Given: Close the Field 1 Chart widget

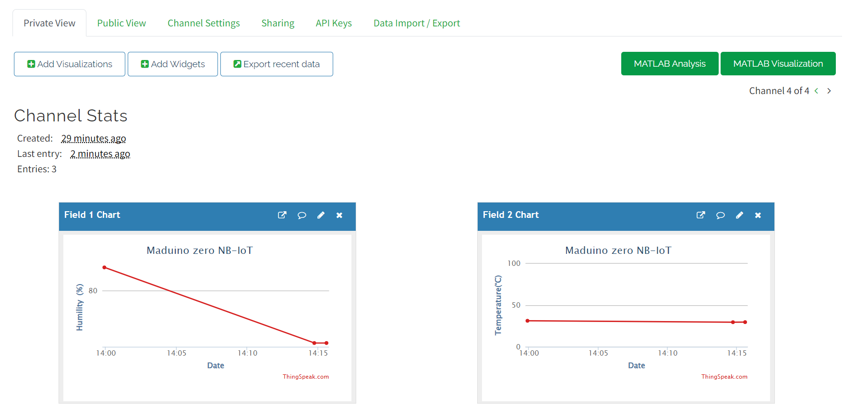Looking at the screenshot, I should pos(339,215).
